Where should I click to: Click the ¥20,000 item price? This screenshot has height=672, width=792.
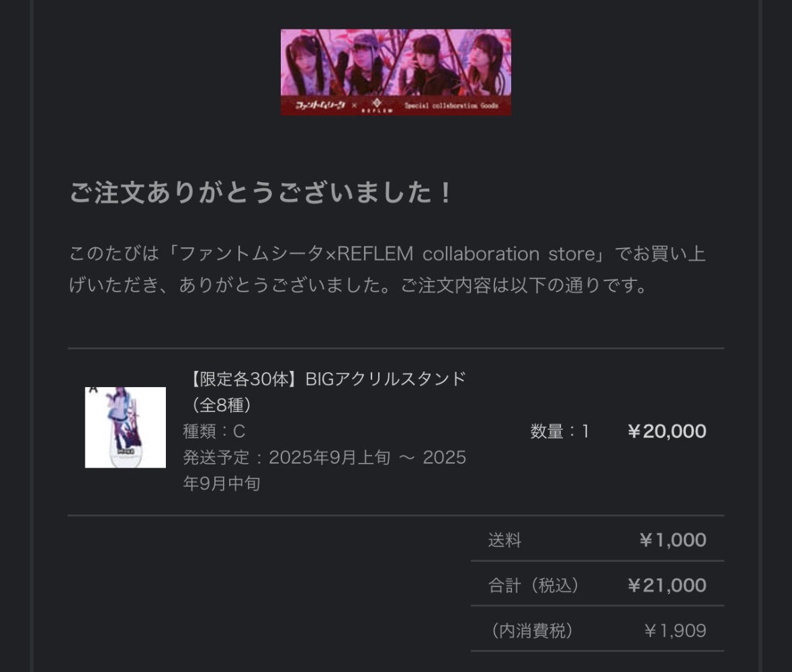(x=667, y=431)
